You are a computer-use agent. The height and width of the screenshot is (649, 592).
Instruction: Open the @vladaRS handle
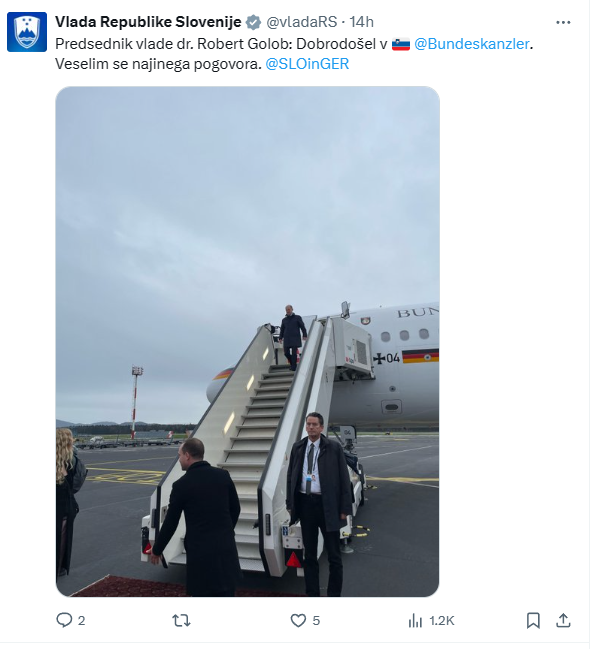coord(301,22)
